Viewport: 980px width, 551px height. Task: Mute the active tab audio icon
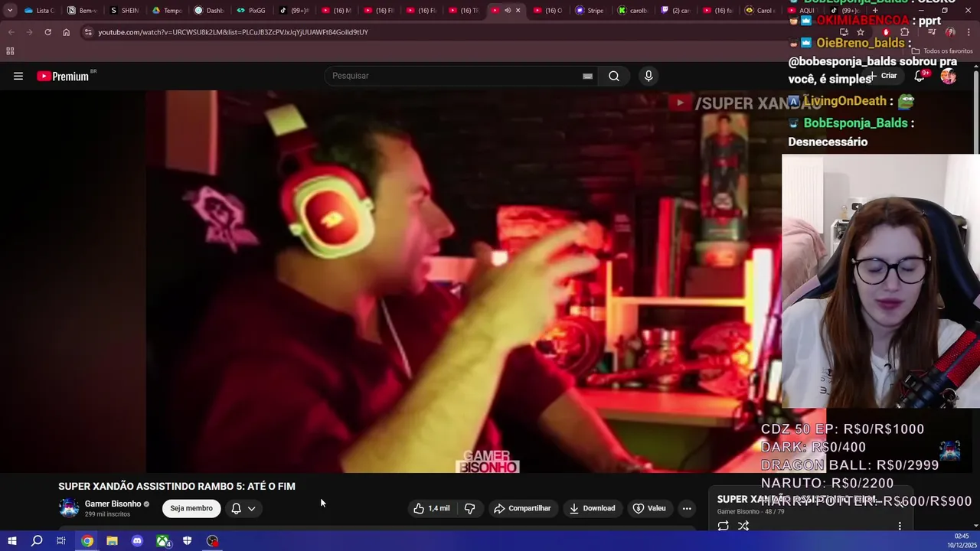507,11
